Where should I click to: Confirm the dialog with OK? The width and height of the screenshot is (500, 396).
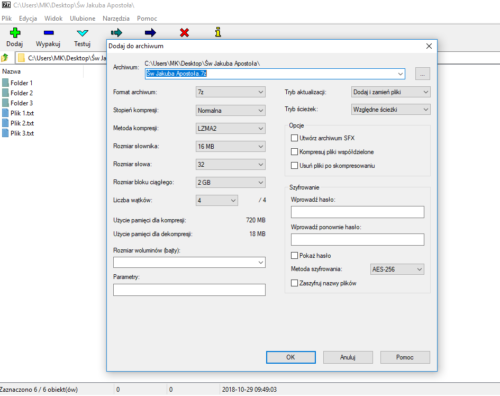[x=291, y=357]
